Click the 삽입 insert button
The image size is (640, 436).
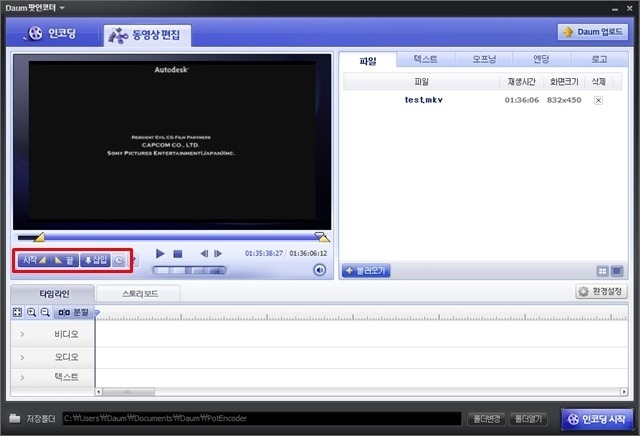96,260
